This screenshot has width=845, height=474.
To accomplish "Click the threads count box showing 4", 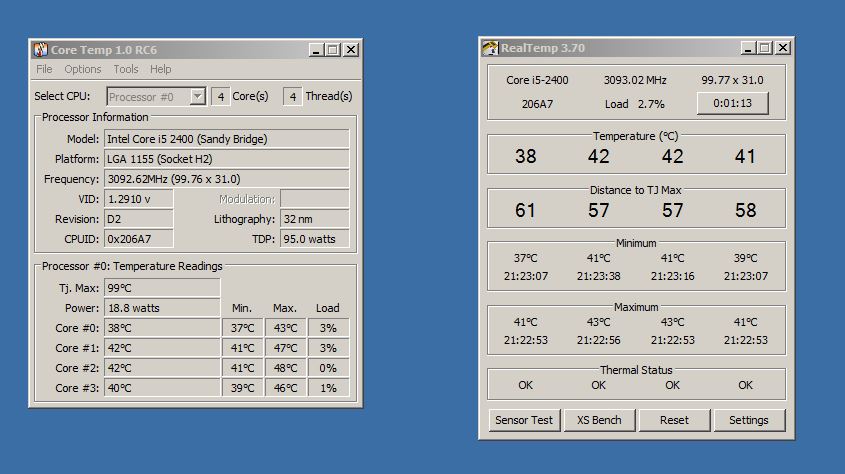I will pyautogui.click(x=293, y=96).
